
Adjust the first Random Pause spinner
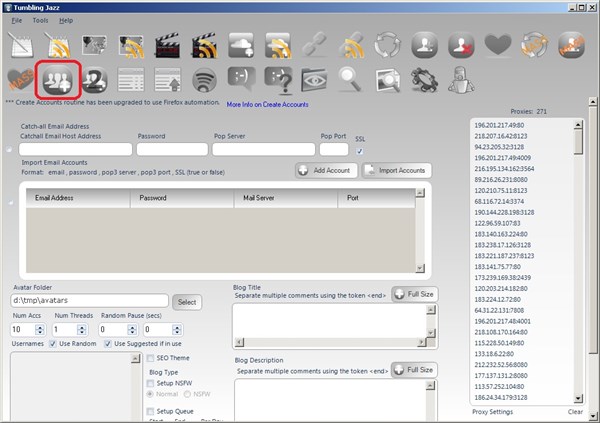132,330
